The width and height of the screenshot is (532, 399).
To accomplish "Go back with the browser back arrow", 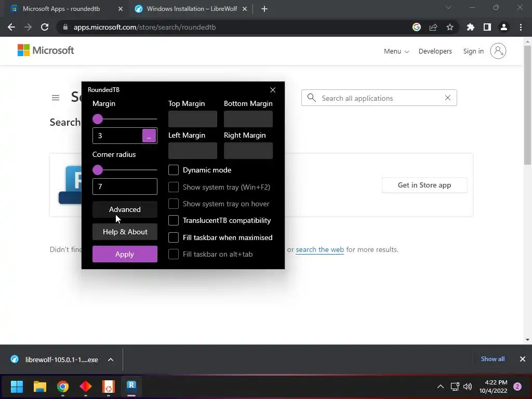I will pyautogui.click(x=11, y=27).
